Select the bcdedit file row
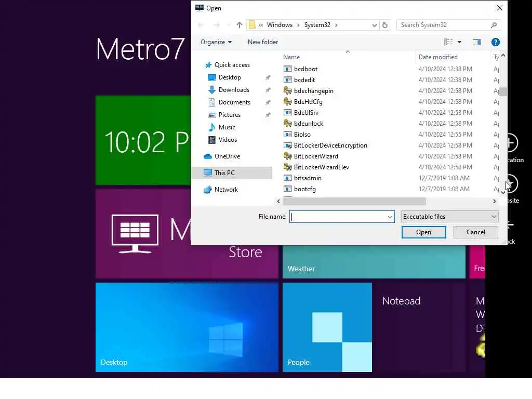This screenshot has height=399, width=532. pyautogui.click(x=390, y=79)
